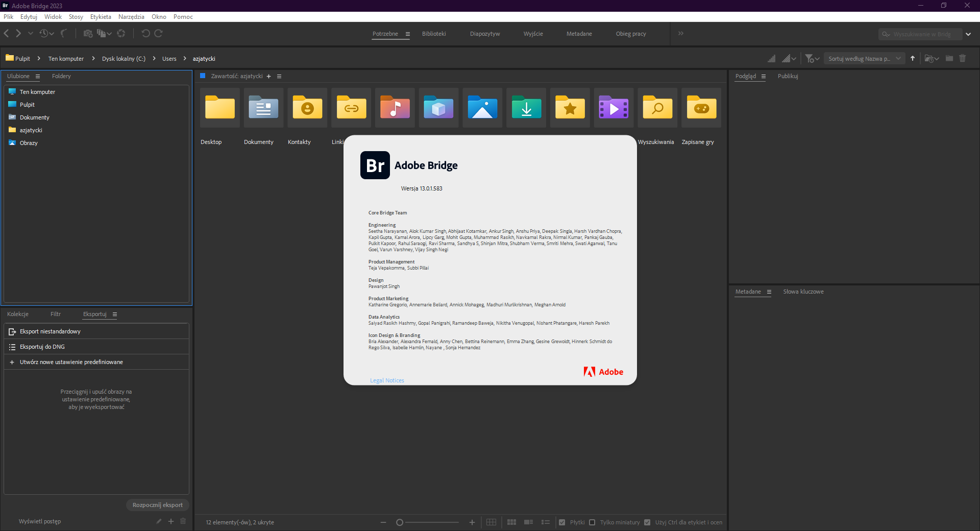Click the delete trash icon in path bar
Screen dimensions: 980x531
click(x=963, y=58)
